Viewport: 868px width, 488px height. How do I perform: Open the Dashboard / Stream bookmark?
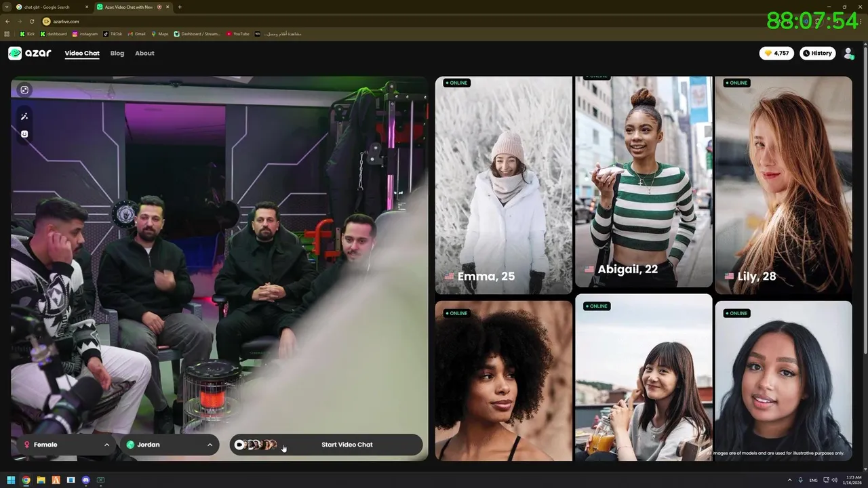pyautogui.click(x=197, y=34)
